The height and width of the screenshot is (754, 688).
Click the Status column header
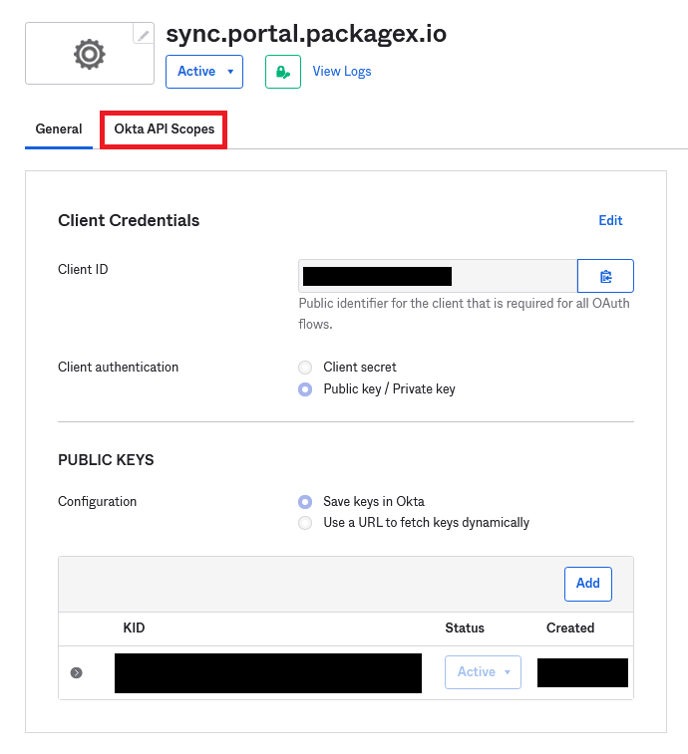pos(464,628)
